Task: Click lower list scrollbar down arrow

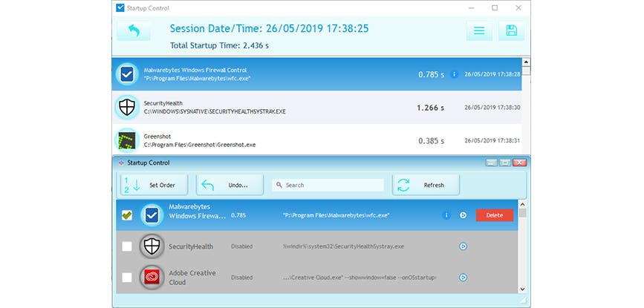Action: (522, 289)
